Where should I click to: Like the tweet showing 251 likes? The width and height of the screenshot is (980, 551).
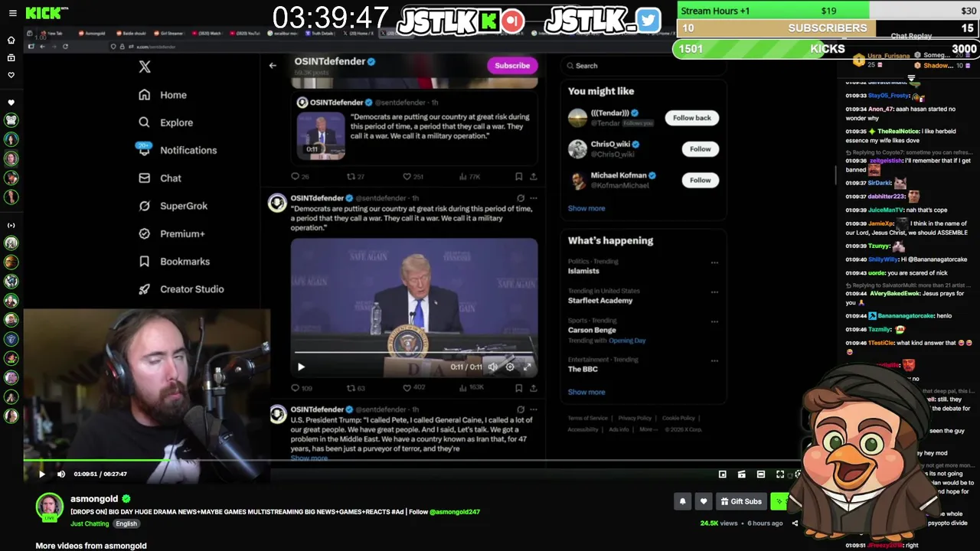(407, 176)
